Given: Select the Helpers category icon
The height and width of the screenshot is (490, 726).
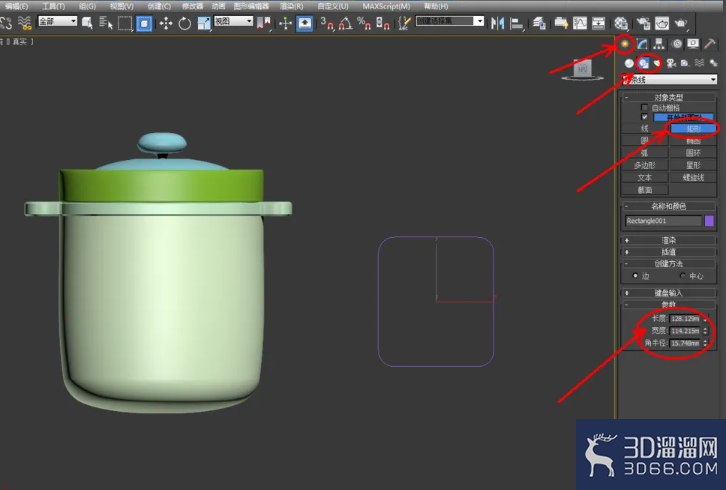Looking at the screenshot, I should 685,63.
